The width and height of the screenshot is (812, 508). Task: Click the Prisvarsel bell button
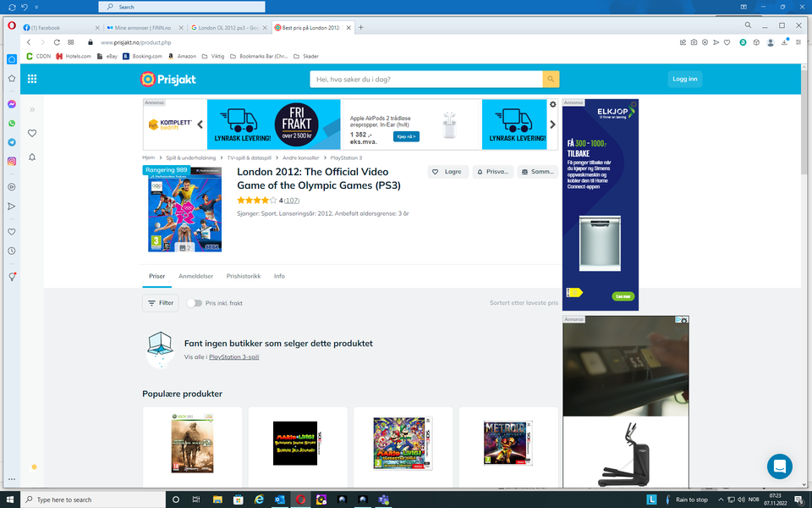pyautogui.click(x=492, y=172)
